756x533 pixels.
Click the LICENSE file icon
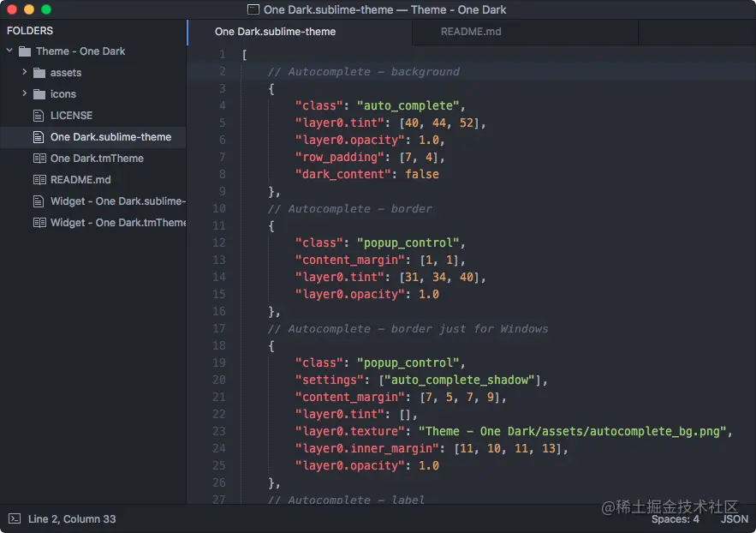[39, 116]
